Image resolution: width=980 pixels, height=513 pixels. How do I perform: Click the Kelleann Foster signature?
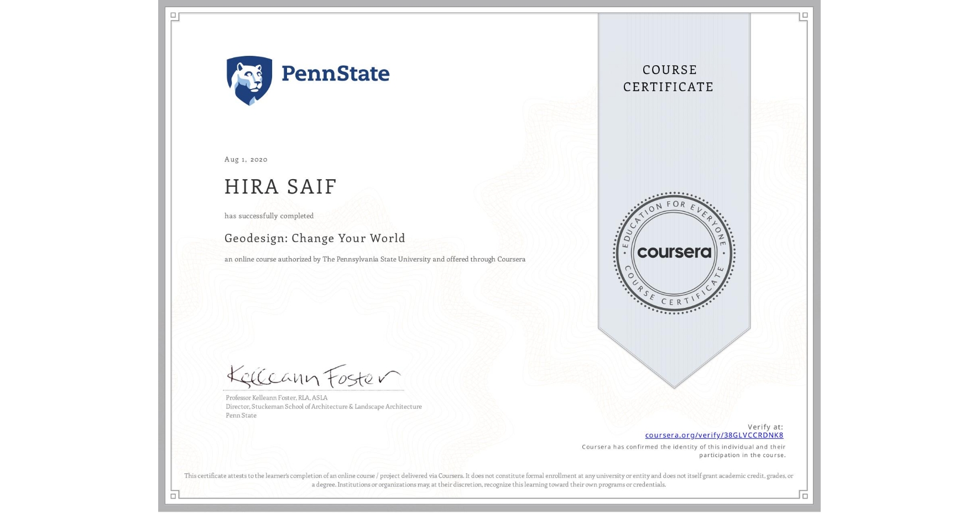tap(312, 376)
